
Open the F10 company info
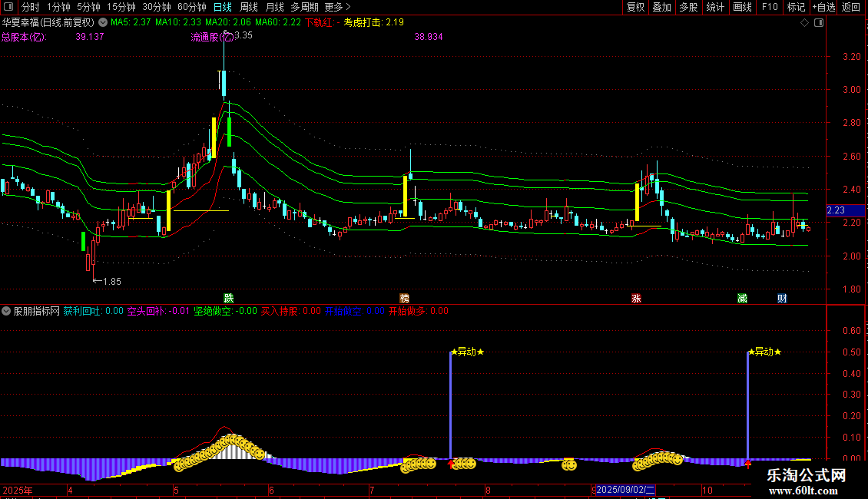point(769,7)
